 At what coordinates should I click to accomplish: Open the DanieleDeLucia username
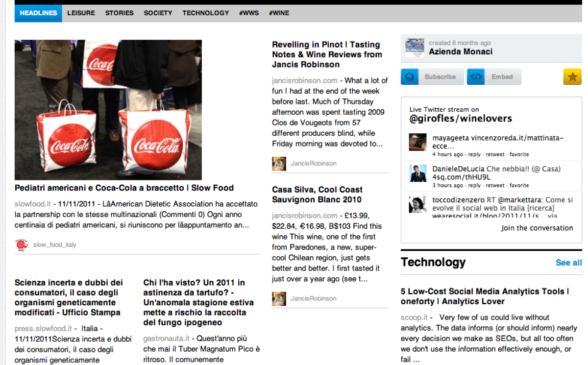tap(459, 169)
